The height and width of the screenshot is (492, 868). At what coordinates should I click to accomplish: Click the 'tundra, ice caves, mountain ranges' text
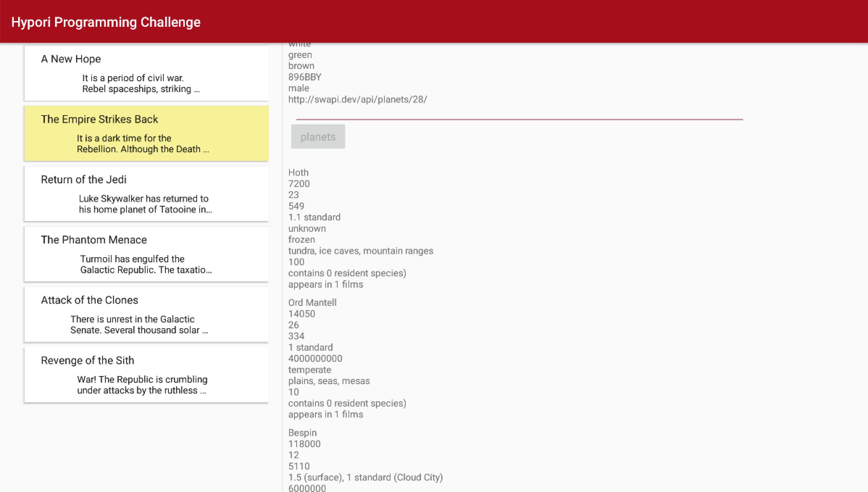(x=361, y=251)
